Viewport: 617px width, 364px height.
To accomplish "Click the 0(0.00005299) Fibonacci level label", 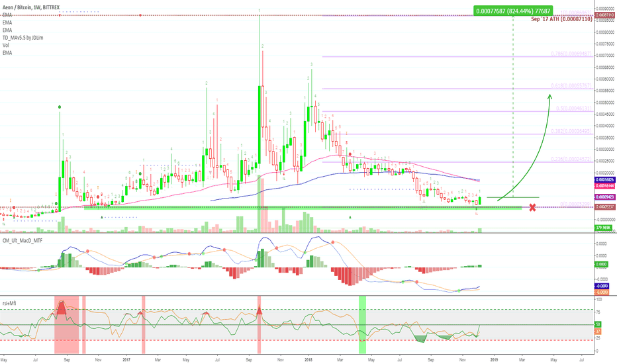I will click(576, 205).
